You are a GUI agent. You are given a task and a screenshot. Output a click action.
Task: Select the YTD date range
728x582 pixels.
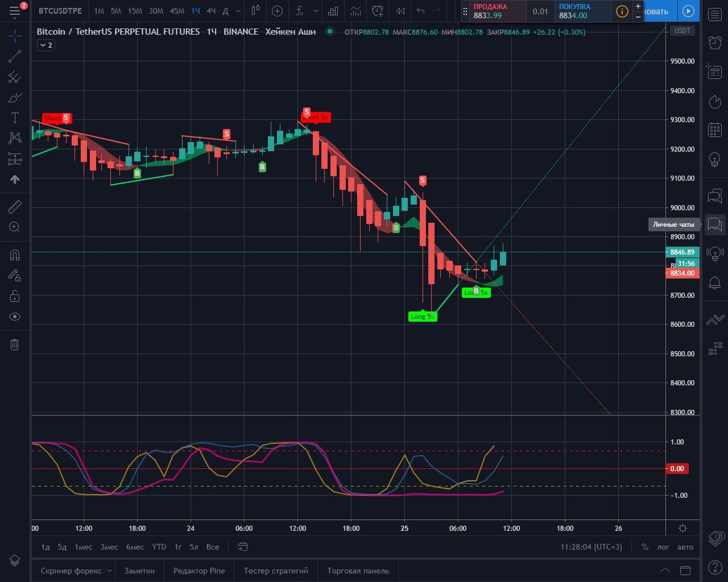pyautogui.click(x=159, y=547)
